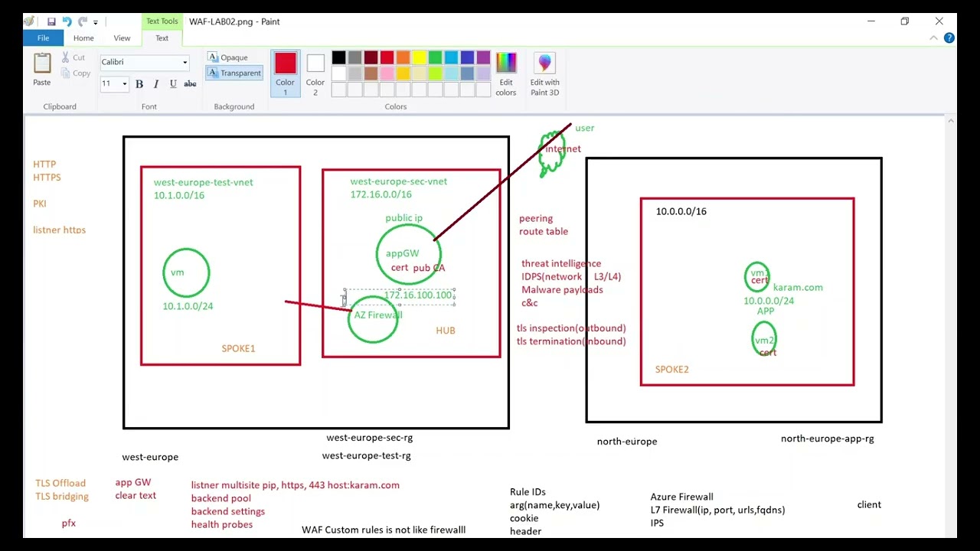Restore down the Paint window
The image size is (980, 551).
click(904, 21)
